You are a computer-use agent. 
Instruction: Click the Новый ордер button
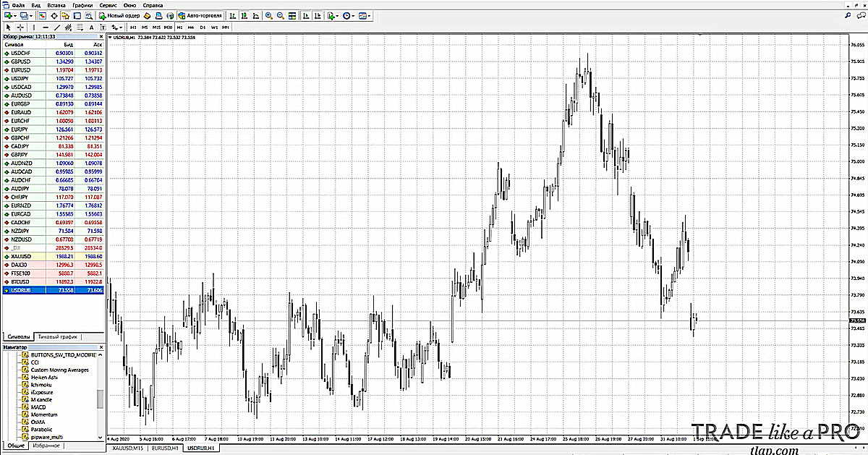click(x=119, y=15)
